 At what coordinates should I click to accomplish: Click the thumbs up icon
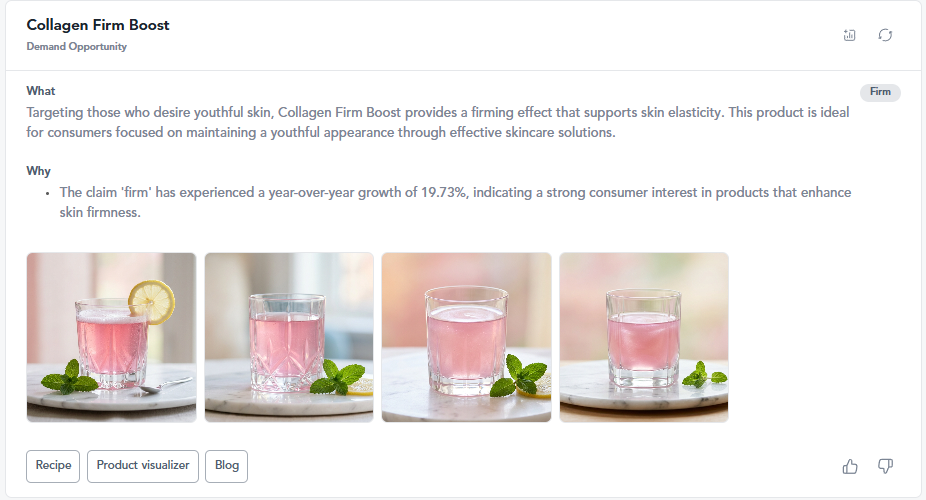[x=850, y=467]
